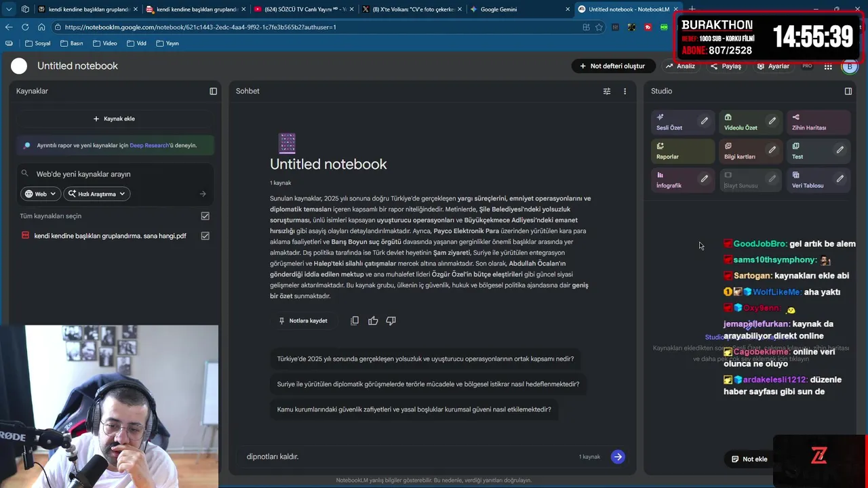Save the summary with Notlara kaydet
The width and height of the screenshot is (868, 488).
(x=303, y=321)
